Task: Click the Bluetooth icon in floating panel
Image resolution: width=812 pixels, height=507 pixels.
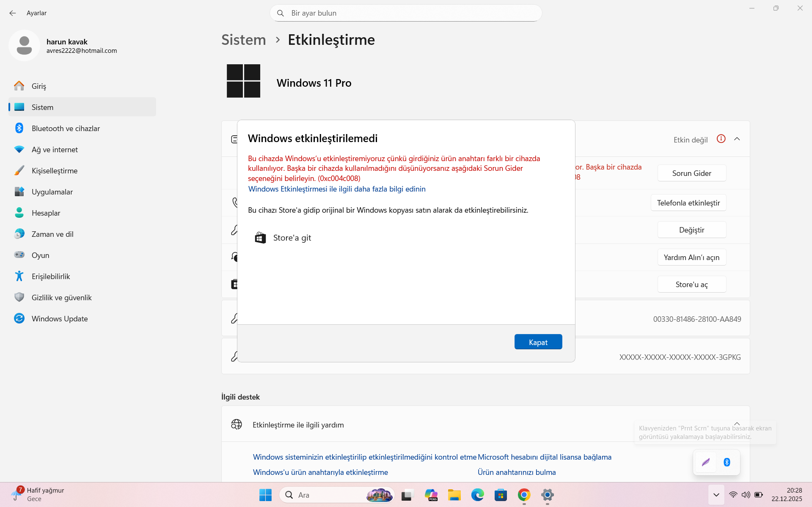Action: pyautogui.click(x=727, y=462)
